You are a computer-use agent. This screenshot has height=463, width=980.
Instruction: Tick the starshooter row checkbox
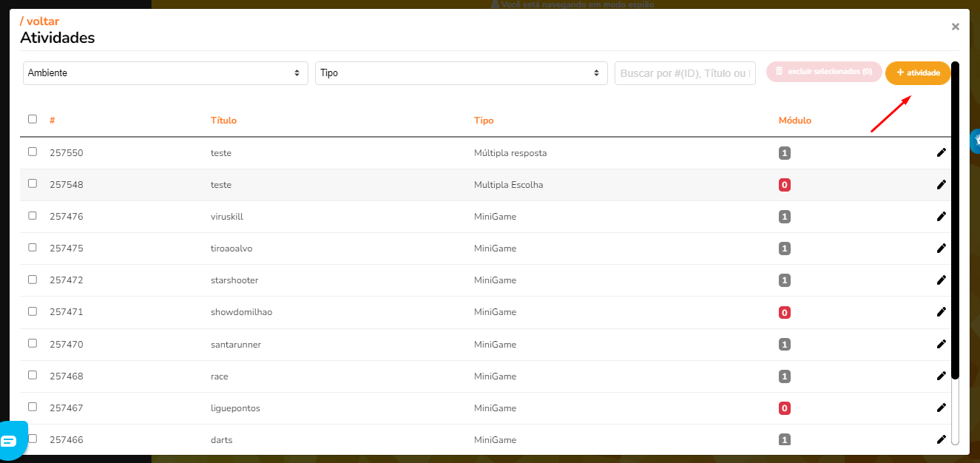pos(33,279)
